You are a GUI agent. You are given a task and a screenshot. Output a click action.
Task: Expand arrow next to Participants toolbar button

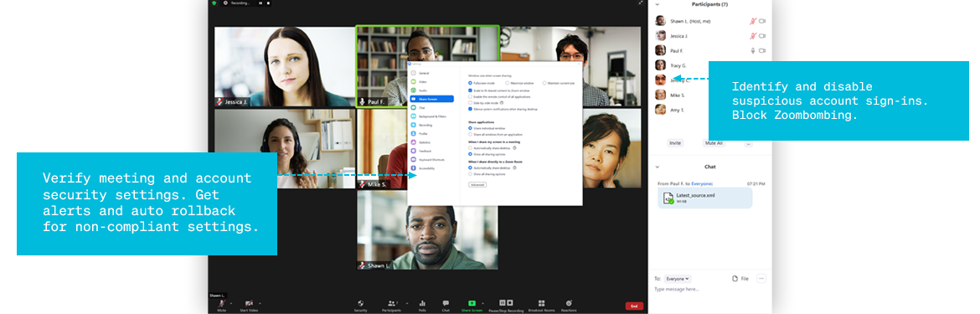pos(407,303)
